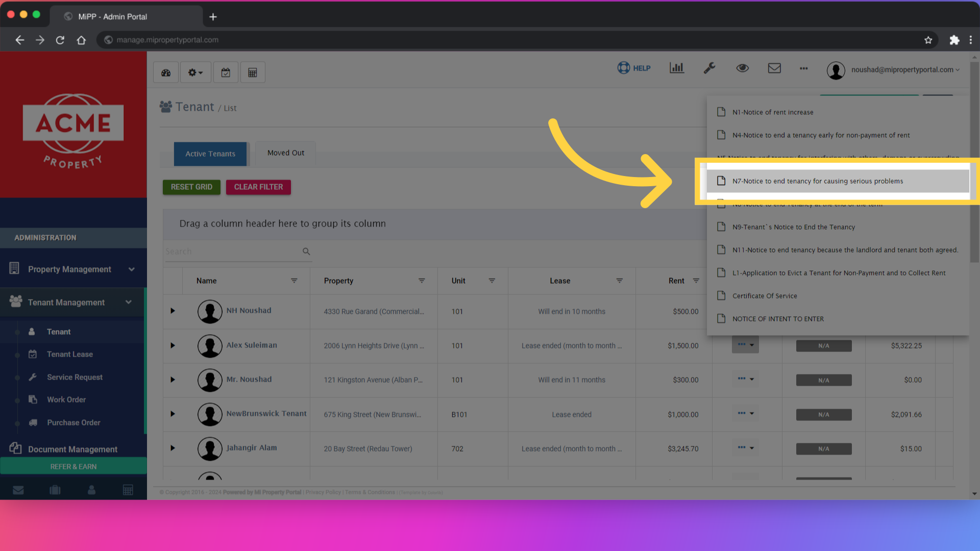Open the envelope mail icon in header
This screenshot has height=551, width=980.
774,68
